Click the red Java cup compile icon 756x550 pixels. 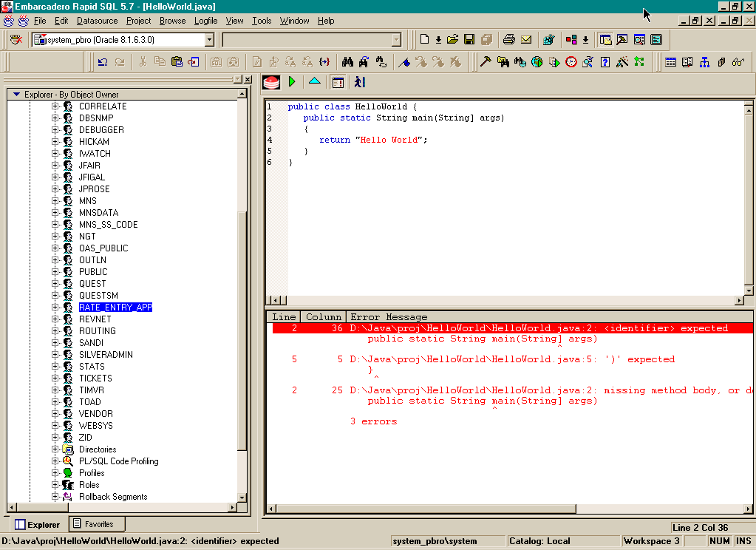click(x=271, y=83)
